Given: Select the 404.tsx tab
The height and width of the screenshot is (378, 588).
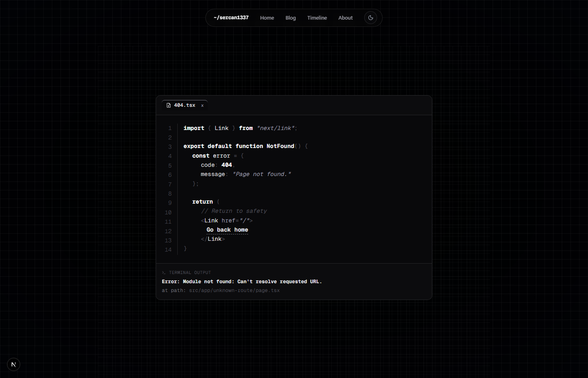Looking at the screenshot, I should (185, 105).
